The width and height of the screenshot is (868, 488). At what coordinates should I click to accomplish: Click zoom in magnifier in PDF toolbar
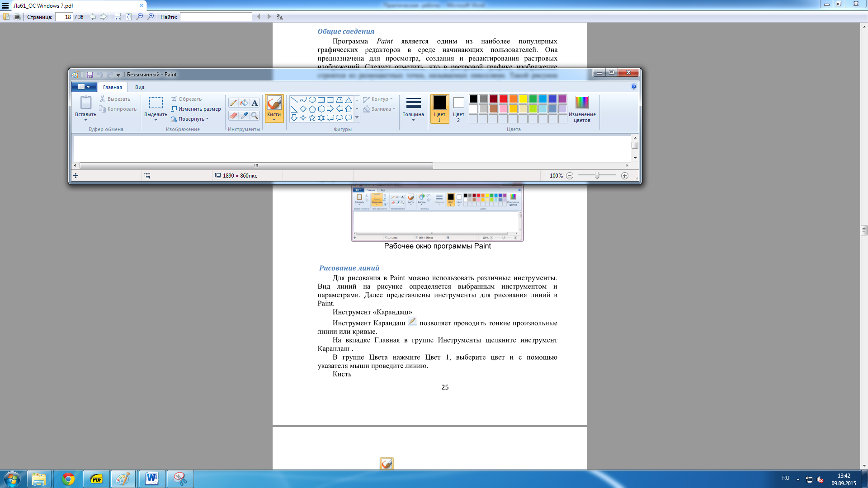[151, 17]
